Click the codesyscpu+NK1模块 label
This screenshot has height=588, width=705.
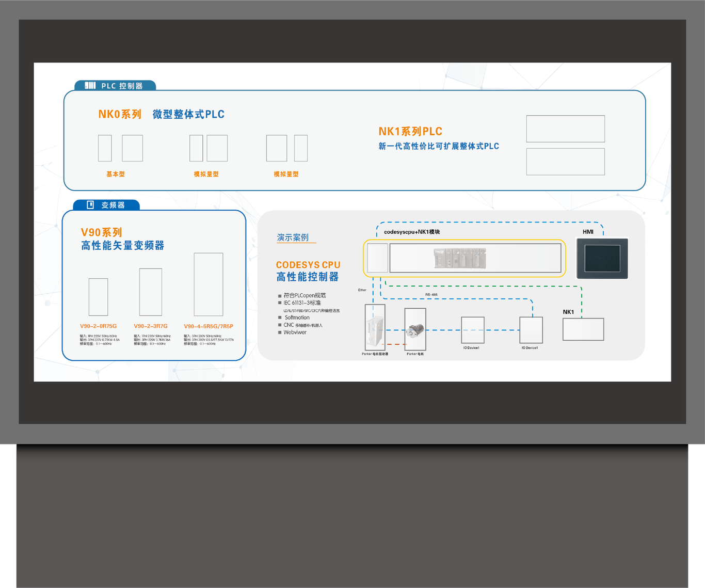click(x=412, y=232)
